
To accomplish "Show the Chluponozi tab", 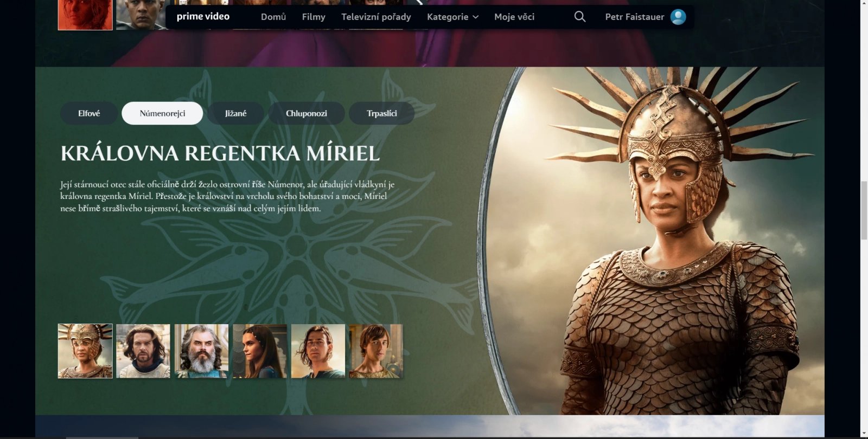I will tap(307, 113).
